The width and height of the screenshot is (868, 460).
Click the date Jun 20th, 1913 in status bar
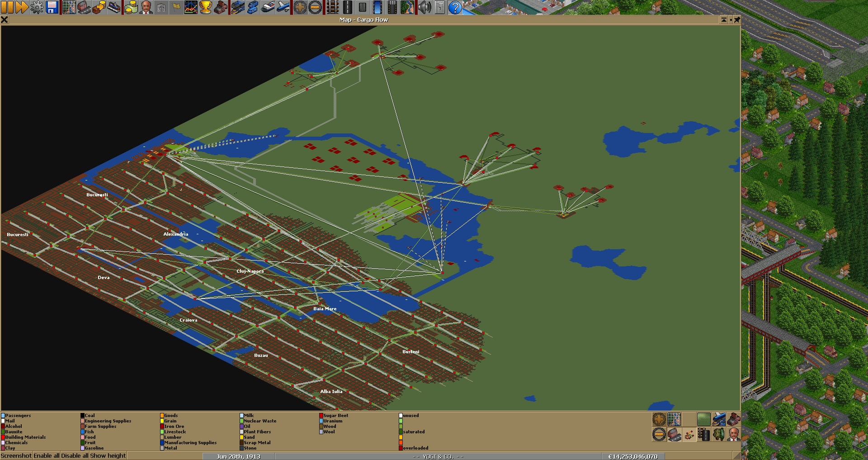pyautogui.click(x=238, y=456)
